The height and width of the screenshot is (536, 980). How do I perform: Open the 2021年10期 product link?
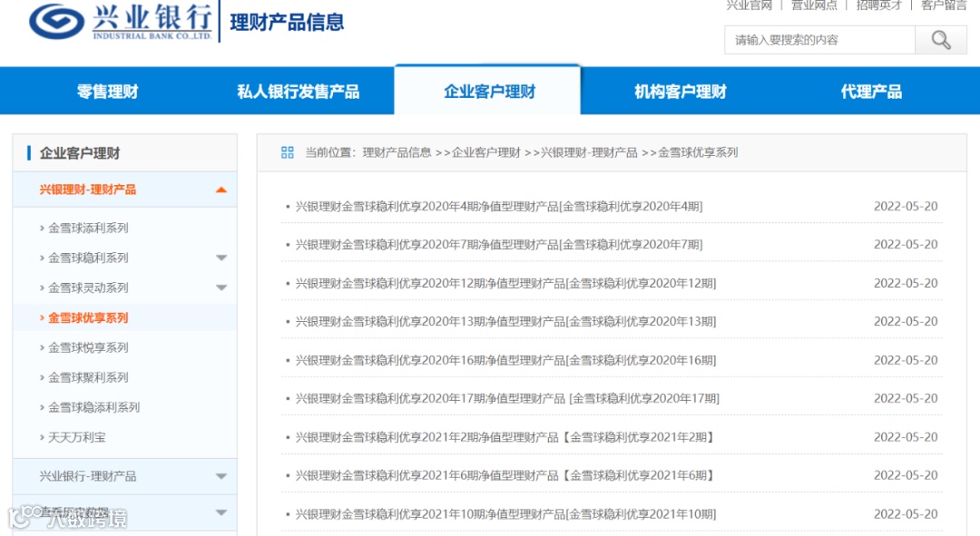click(x=505, y=513)
